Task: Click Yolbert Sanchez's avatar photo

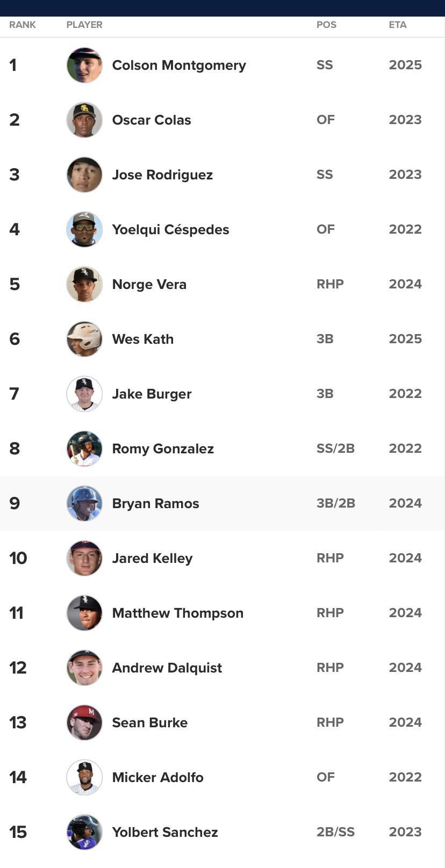Action: (x=84, y=832)
